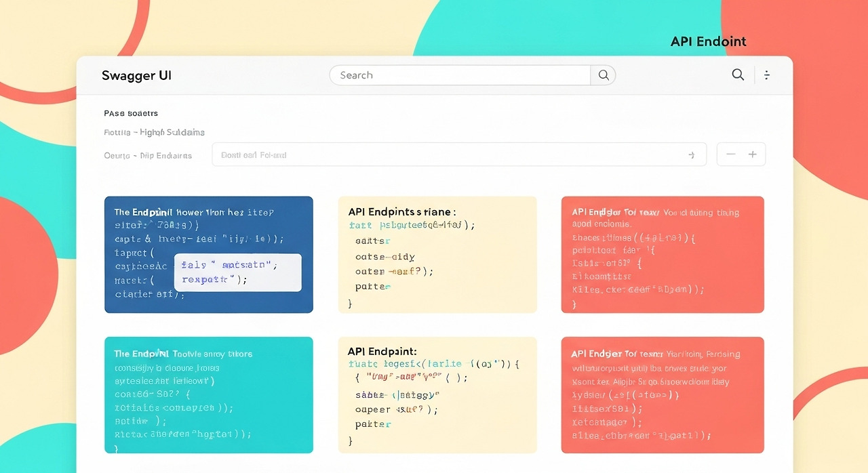Focus the Search input field
The width and height of the screenshot is (868, 473).
(x=460, y=75)
